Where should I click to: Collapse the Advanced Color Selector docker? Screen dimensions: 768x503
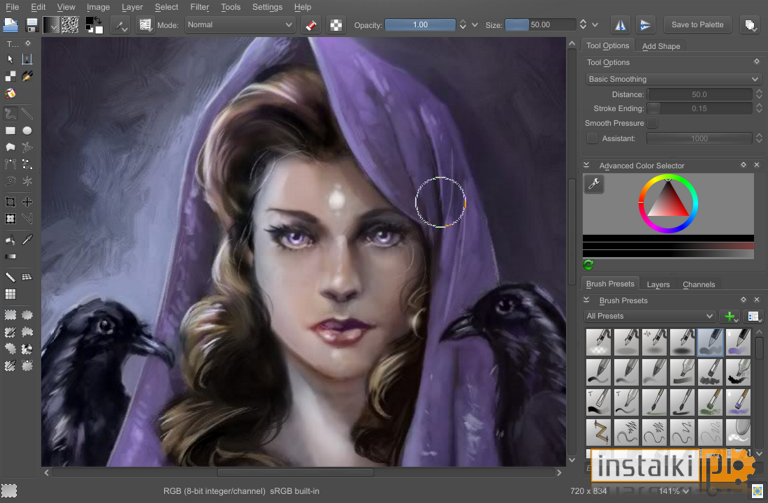(586, 165)
